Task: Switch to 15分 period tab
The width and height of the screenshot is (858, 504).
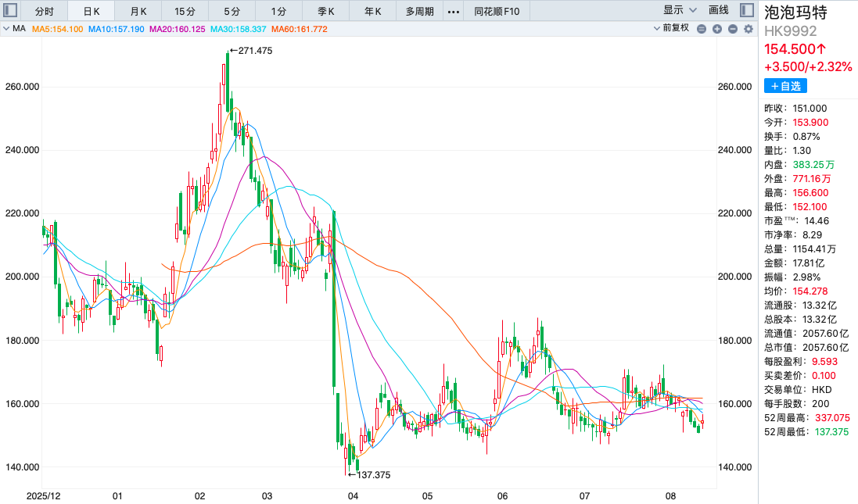Action: 185,12
